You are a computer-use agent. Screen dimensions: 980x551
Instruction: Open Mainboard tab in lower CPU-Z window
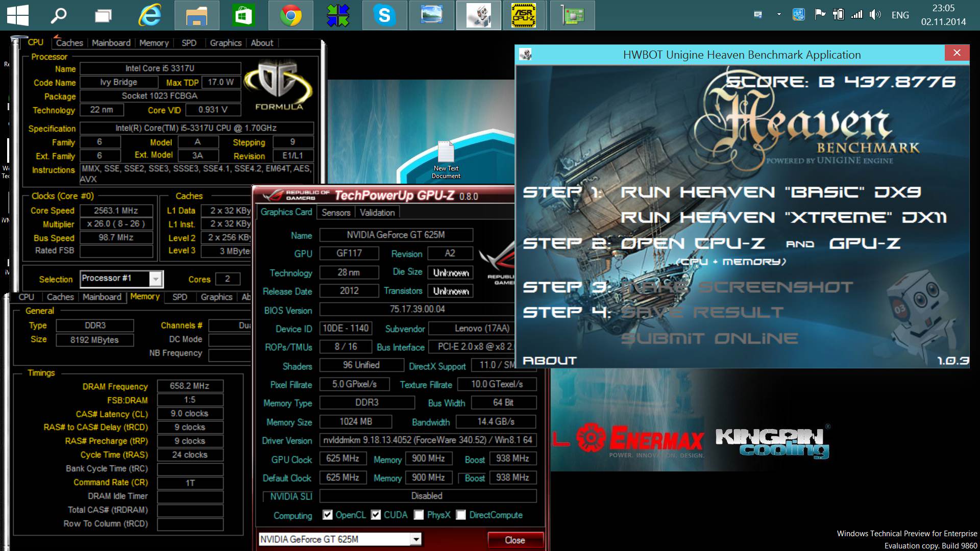coord(102,297)
